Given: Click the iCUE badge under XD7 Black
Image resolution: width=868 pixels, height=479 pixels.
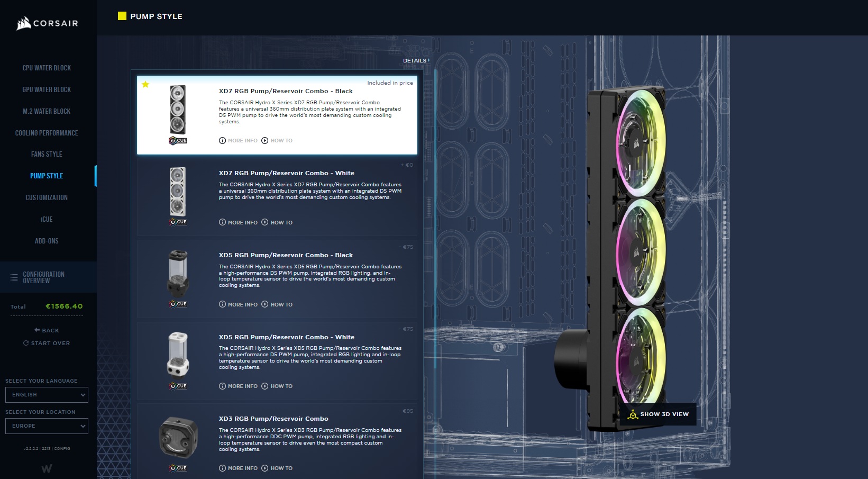Looking at the screenshot, I should pyautogui.click(x=178, y=141).
